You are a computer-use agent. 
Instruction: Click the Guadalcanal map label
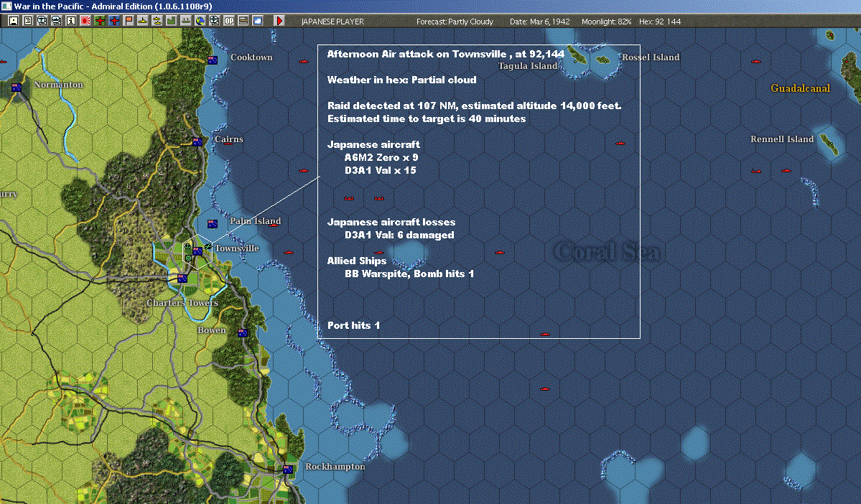click(801, 88)
